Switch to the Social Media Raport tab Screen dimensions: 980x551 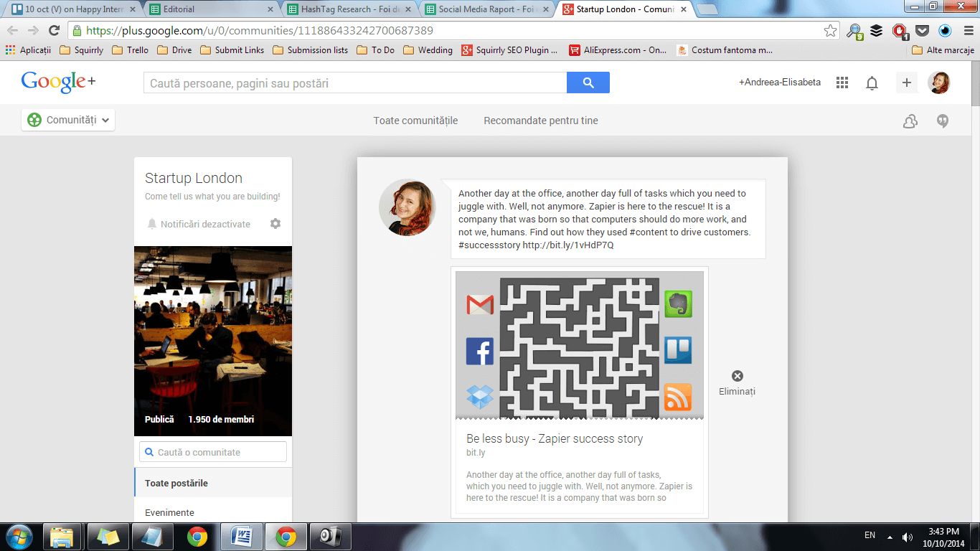[x=487, y=9]
